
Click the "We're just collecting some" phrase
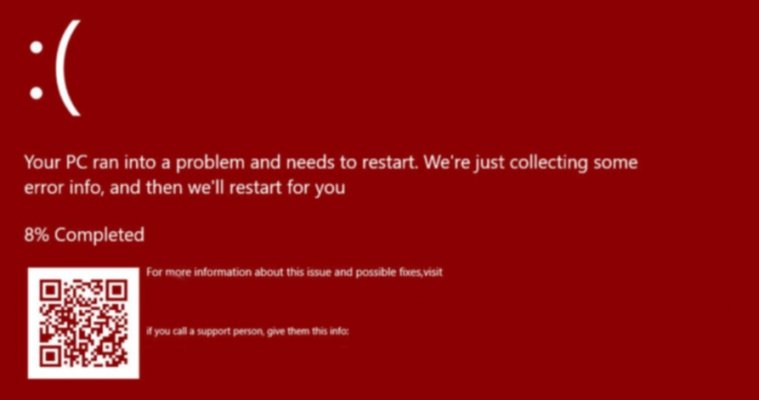pos(531,163)
